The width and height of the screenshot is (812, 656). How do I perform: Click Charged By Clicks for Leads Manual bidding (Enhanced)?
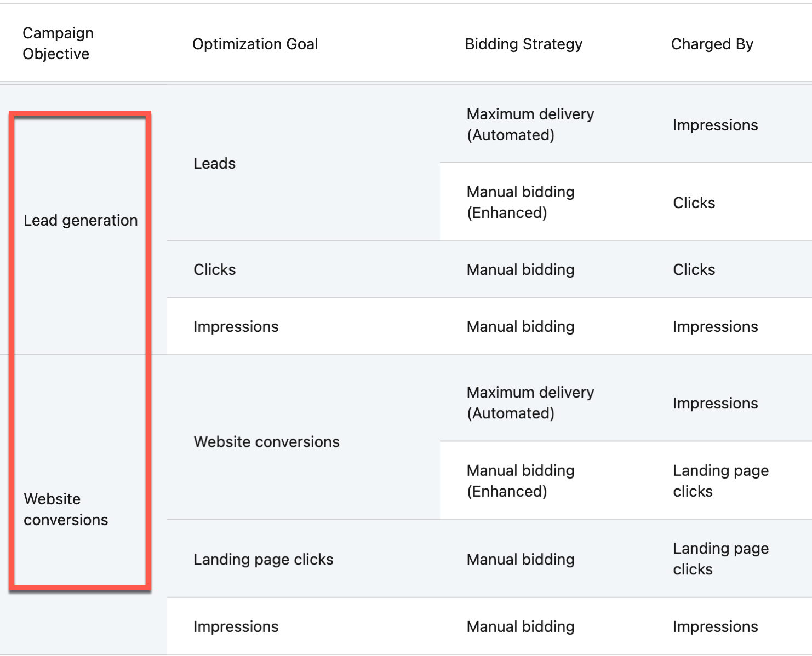[x=694, y=203]
